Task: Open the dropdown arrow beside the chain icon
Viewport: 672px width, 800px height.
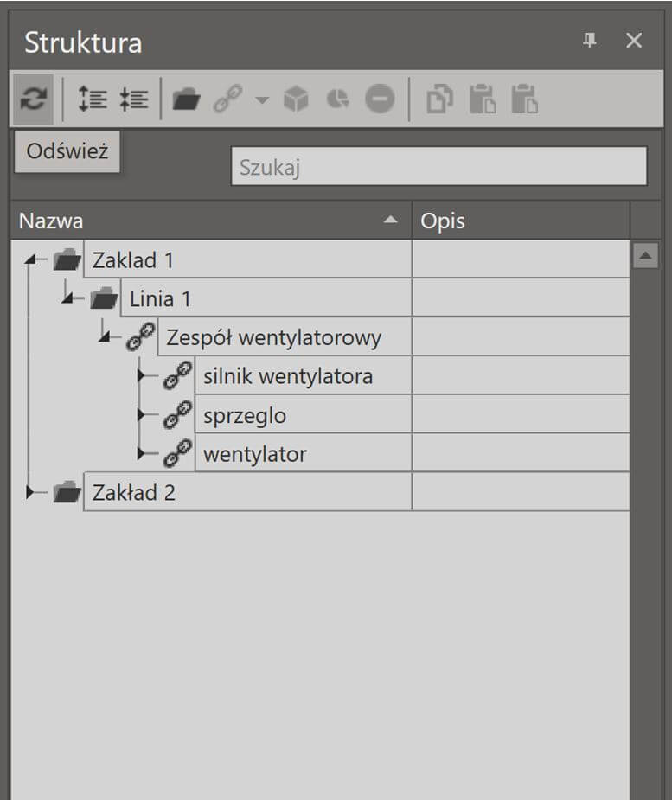Action: 262,100
